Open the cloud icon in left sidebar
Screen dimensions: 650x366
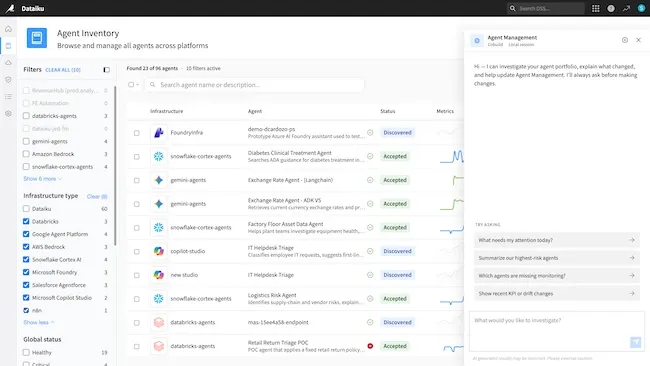click(8, 63)
